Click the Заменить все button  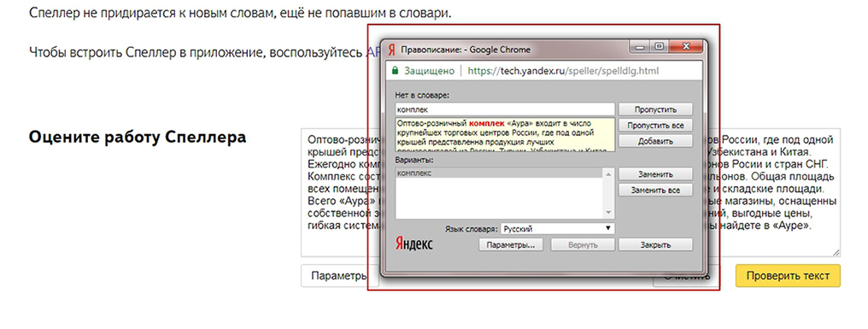point(655,191)
